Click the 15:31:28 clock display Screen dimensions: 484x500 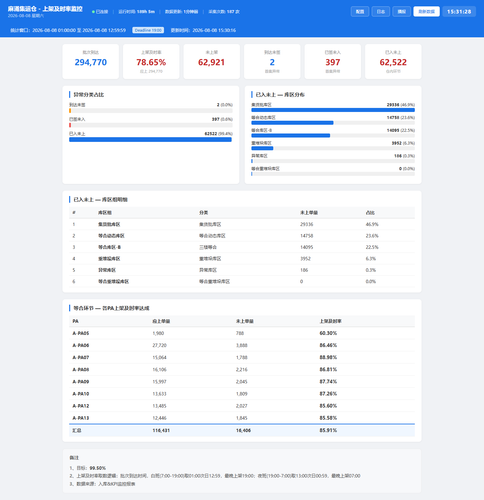(459, 11)
